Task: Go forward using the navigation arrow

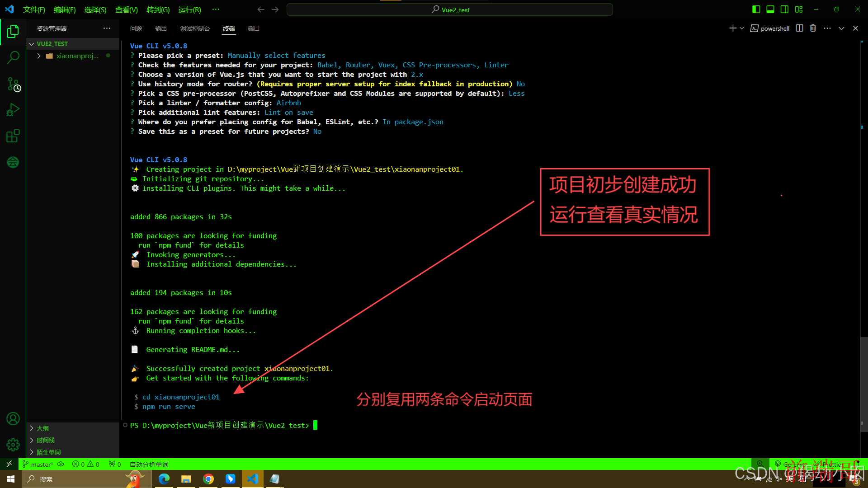Action: point(275,9)
